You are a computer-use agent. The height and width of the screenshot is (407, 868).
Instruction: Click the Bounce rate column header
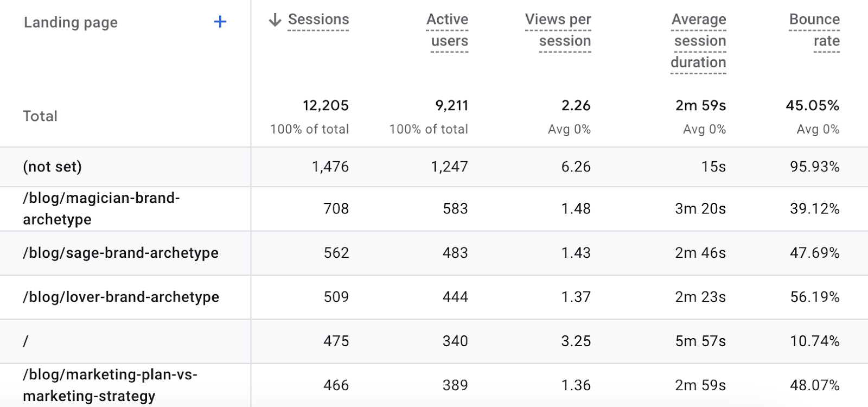pyautogui.click(x=814, y=30)
